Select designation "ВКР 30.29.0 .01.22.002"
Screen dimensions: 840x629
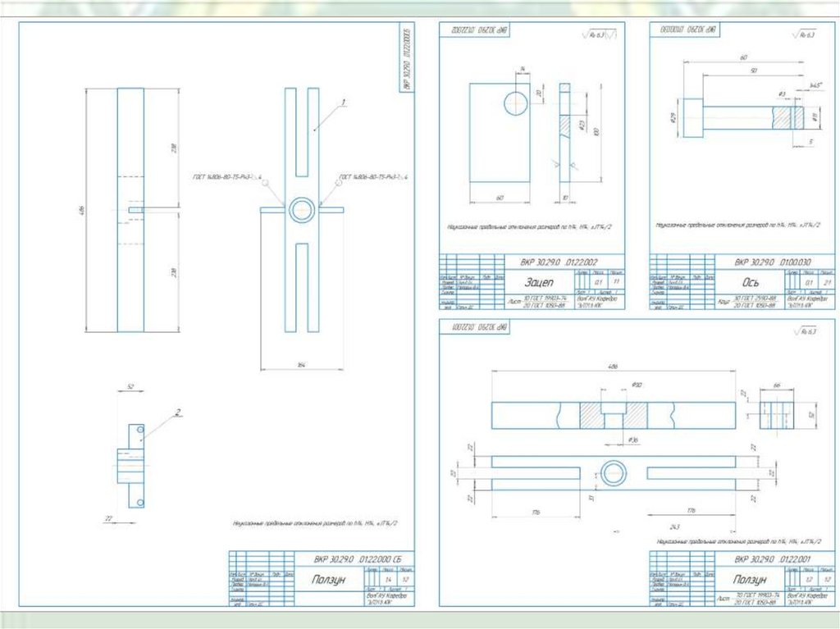click(x=559, y=262)
